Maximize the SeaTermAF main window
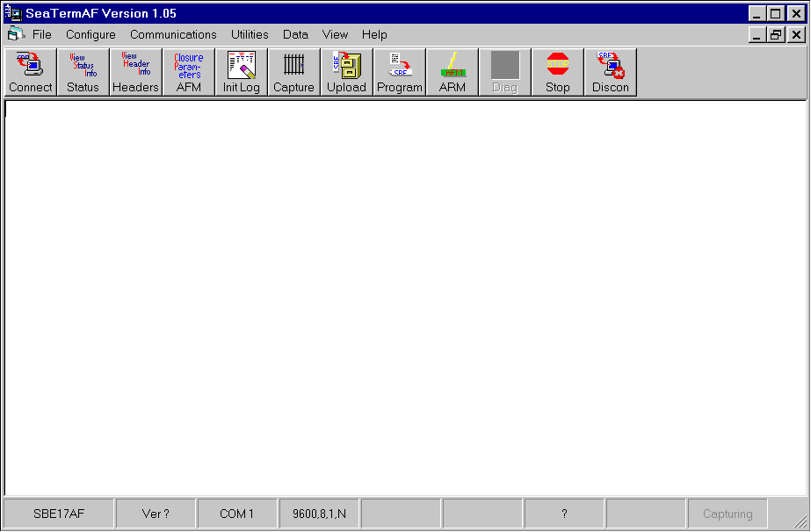Image resolution: width=811 pixels, height=532 pixels. [776, 13]
